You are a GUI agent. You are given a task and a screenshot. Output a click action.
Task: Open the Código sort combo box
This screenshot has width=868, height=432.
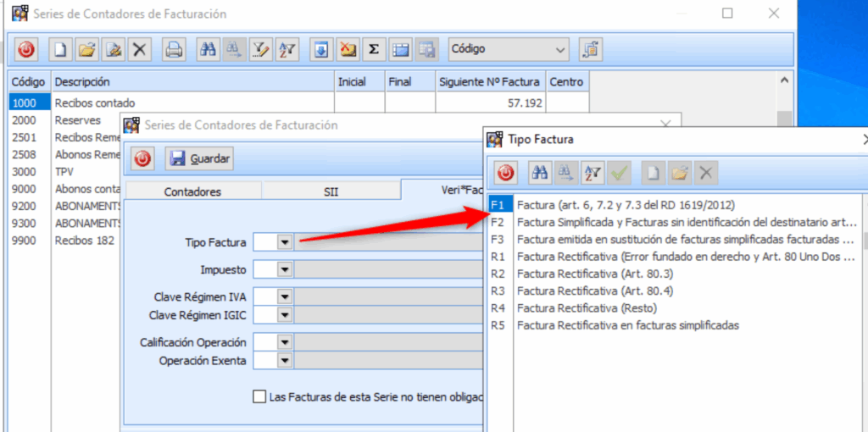point(509,50)
